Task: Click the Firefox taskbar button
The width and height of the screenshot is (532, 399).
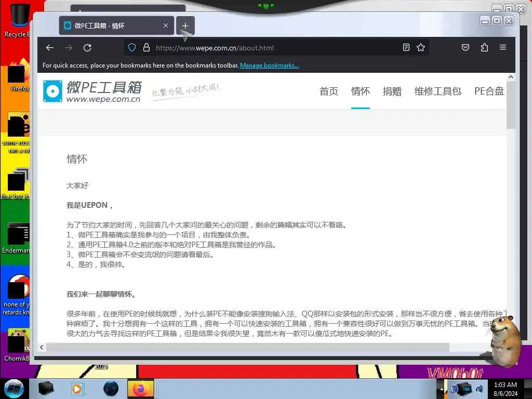Action: point(140,389)
